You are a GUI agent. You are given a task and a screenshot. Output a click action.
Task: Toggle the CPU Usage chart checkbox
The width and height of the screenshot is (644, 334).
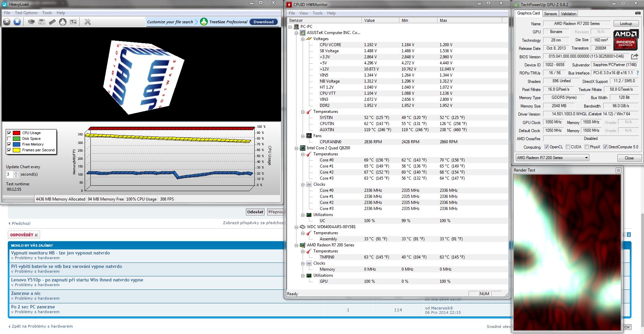[x=9, y=133]
